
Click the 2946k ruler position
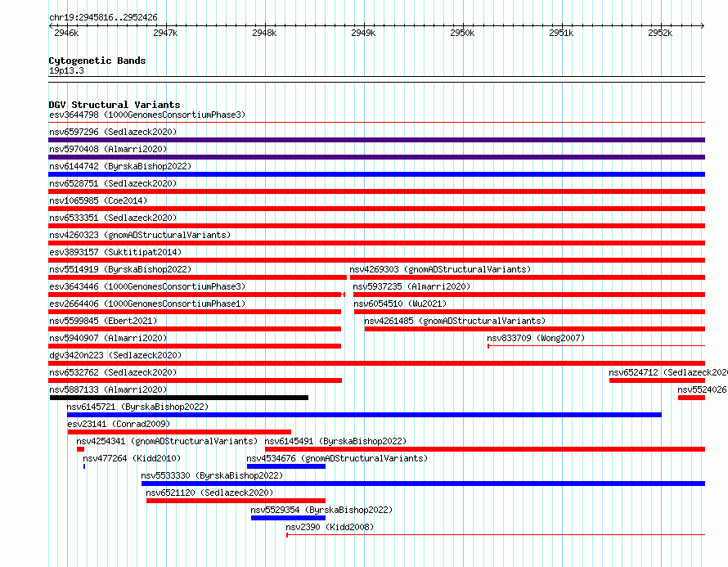[66, 33]
